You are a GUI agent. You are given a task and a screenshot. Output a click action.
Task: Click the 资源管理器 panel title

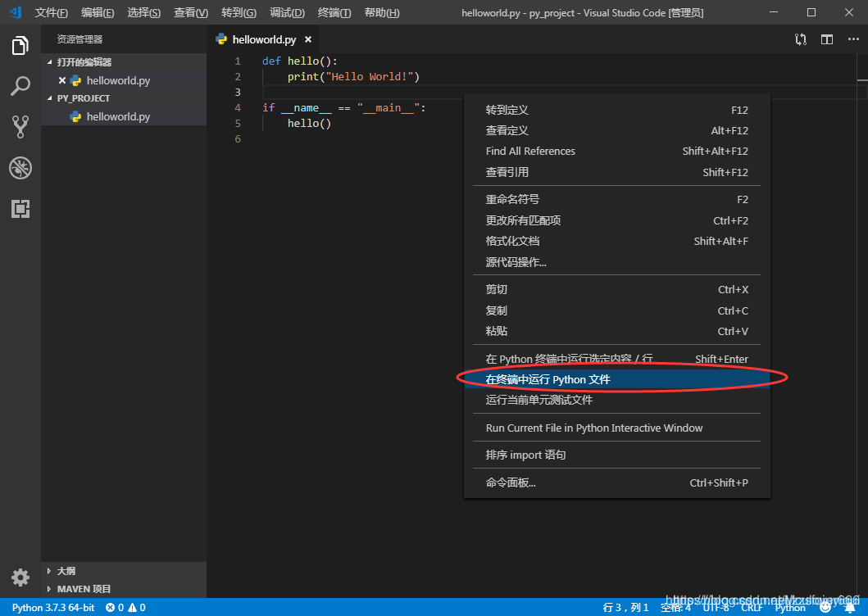coord(80,39)
